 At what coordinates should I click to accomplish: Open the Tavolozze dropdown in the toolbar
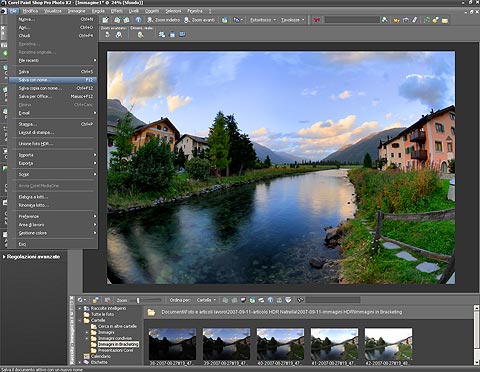tap(293, 20)
